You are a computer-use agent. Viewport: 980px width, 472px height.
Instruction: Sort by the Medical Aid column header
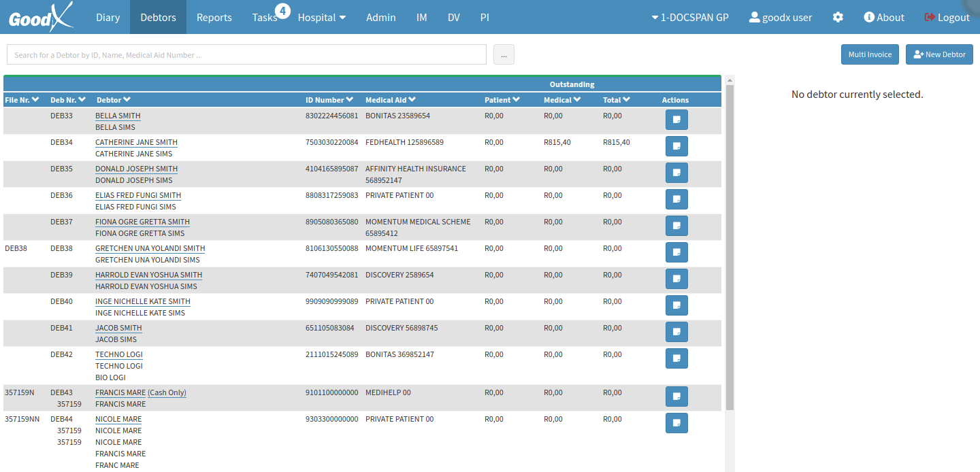391,100
